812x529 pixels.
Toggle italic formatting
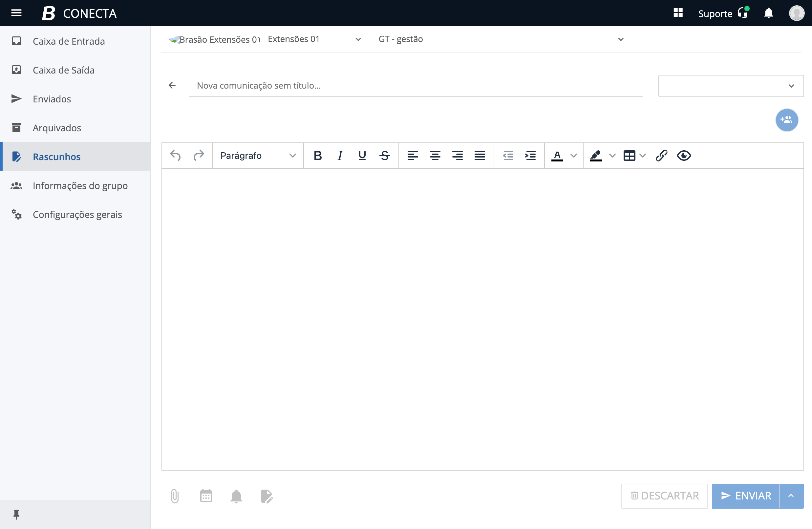340,156
